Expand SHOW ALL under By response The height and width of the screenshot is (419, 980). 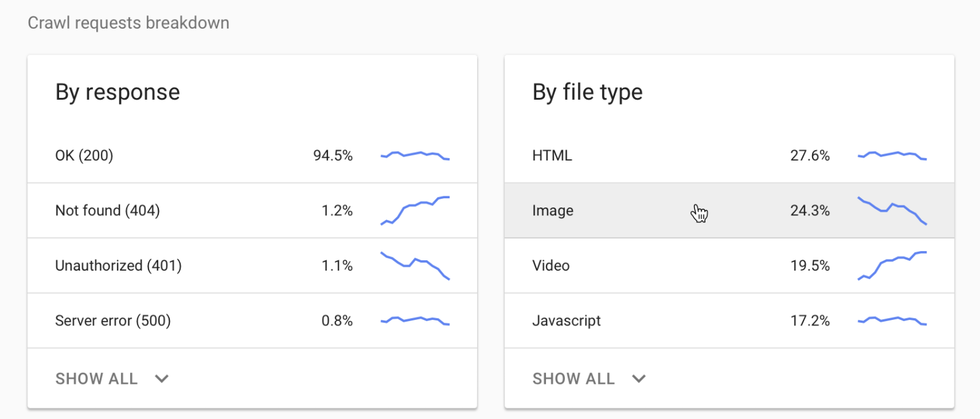tap(96, 378)
